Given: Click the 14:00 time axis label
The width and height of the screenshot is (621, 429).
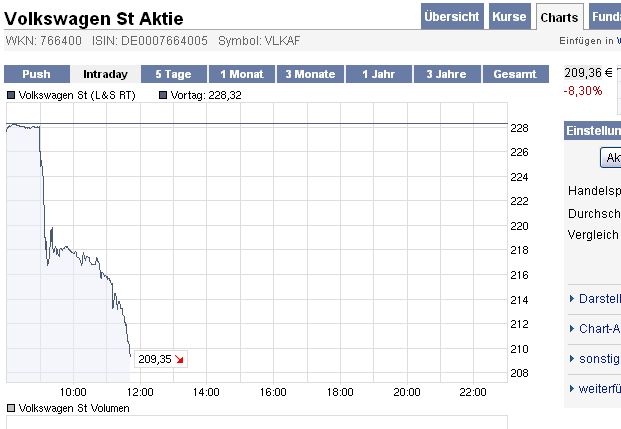Looking at the screenshot, I should (x=206, y=392).
